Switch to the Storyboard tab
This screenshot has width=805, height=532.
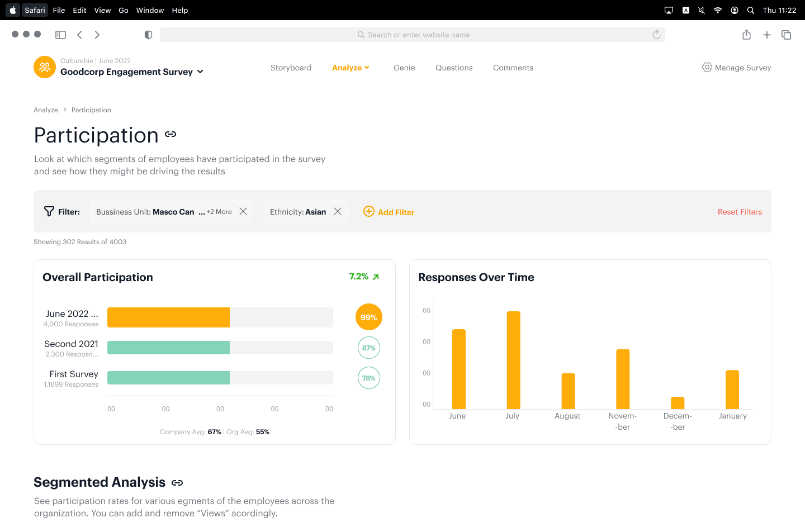[291, 68]
